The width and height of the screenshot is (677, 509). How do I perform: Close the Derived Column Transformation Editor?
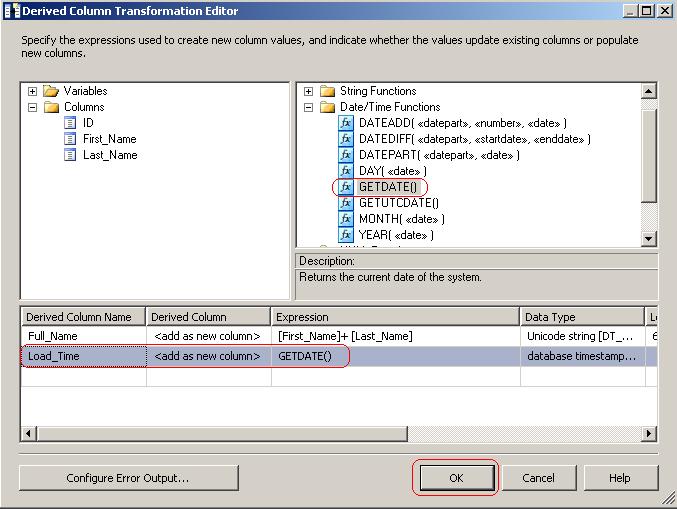pyautogui.click(x=664, y=11)
